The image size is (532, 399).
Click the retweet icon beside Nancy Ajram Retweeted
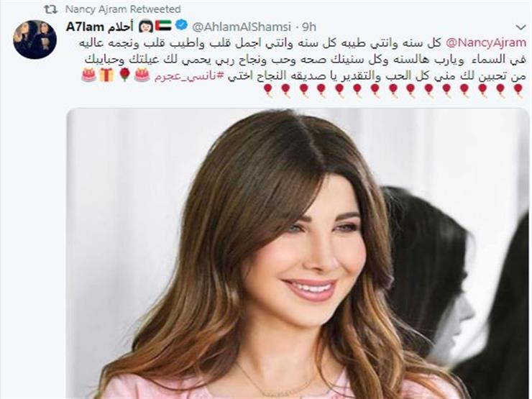[50, 9]
